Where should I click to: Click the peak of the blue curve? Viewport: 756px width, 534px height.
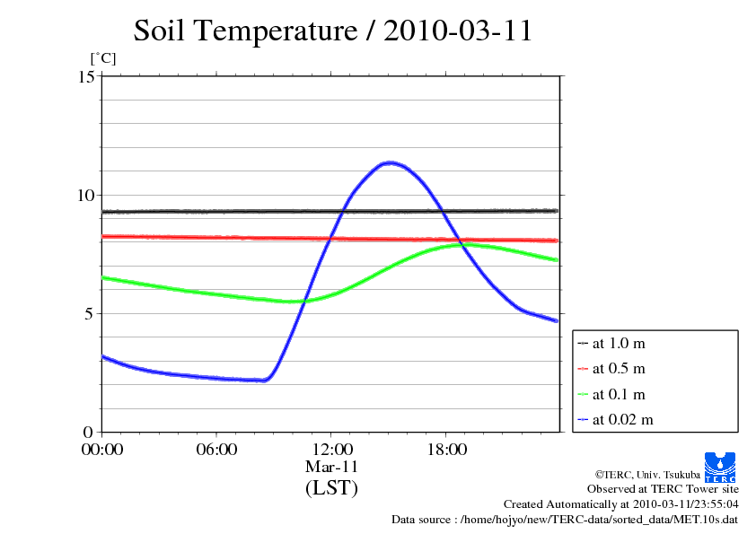point(390,162)
